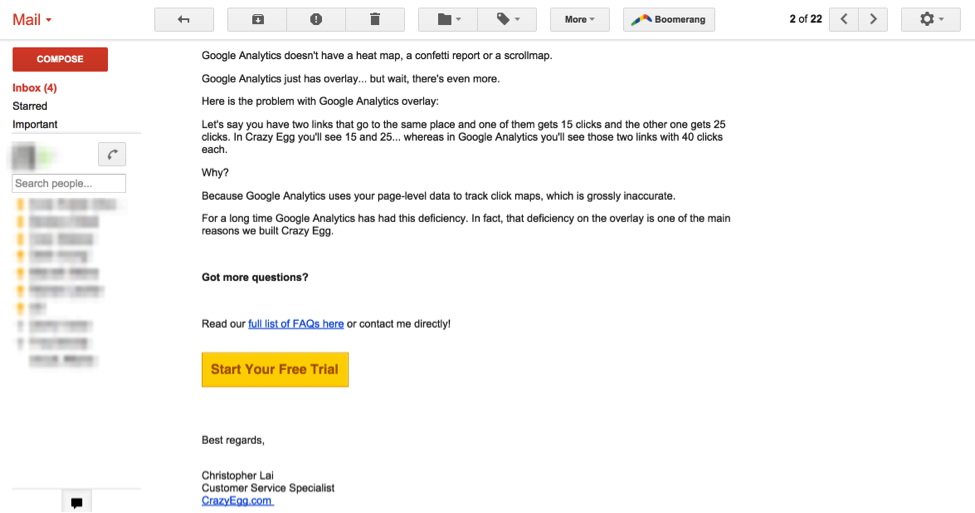
Task: Go to the older email arrow
Action: coord(874,19)
